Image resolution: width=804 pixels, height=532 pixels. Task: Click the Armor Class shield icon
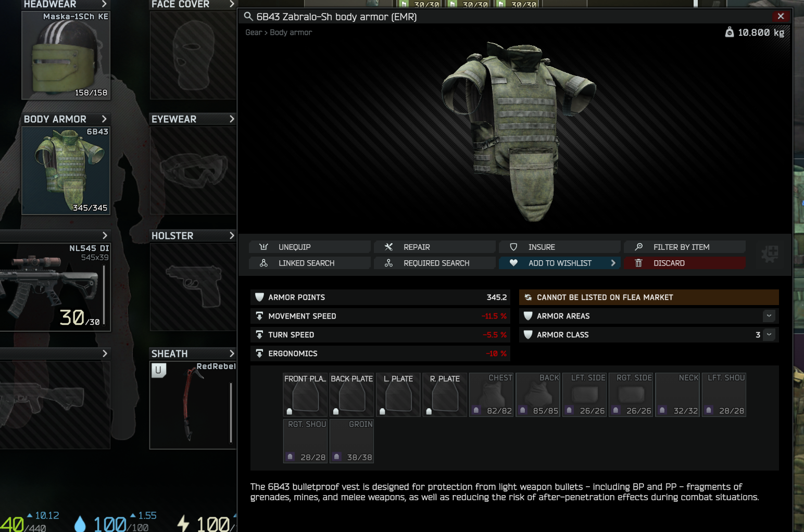[x=528, y=335]
